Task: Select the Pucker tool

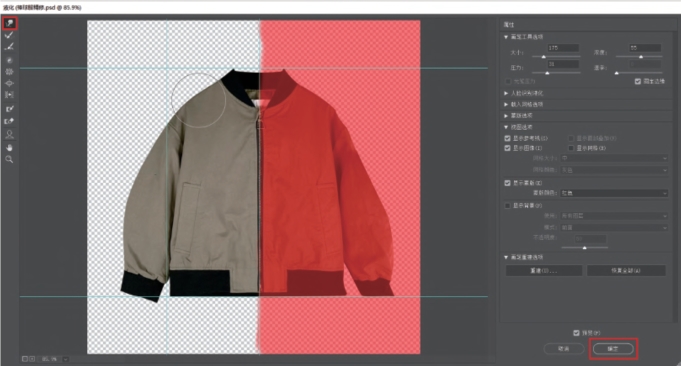Action: click(x=9, y=72)
